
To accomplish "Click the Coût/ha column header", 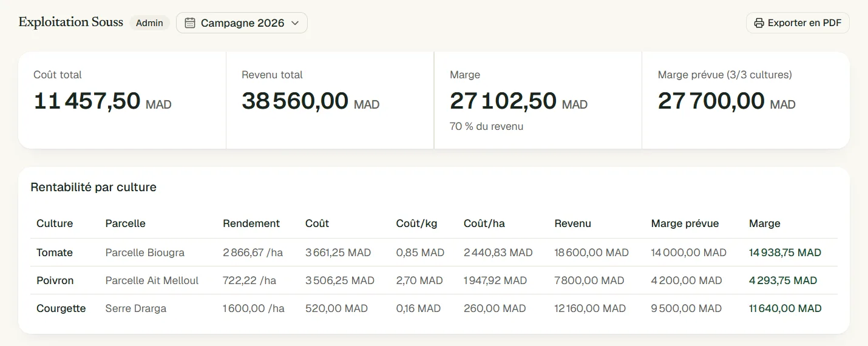I will 484,223.
